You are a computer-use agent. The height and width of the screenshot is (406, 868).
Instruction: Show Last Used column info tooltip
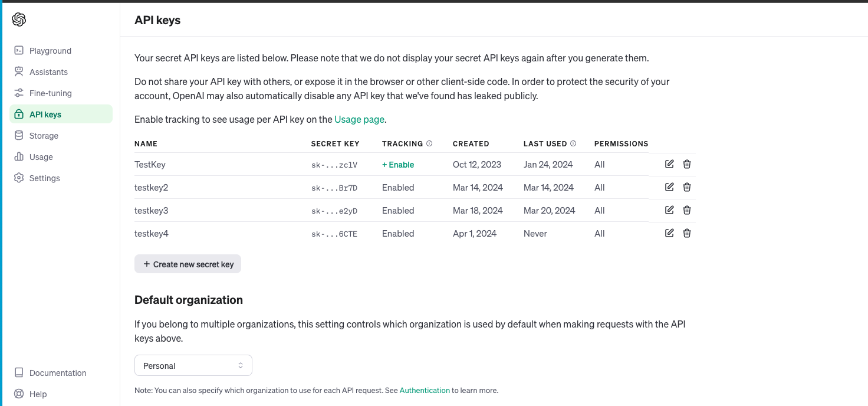(573, 143)
